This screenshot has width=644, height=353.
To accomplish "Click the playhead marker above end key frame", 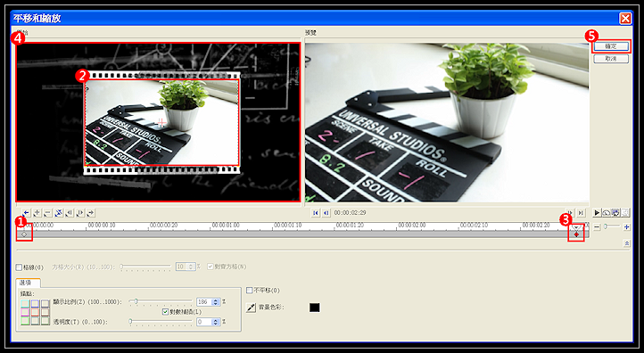I will tap(577, 227).
